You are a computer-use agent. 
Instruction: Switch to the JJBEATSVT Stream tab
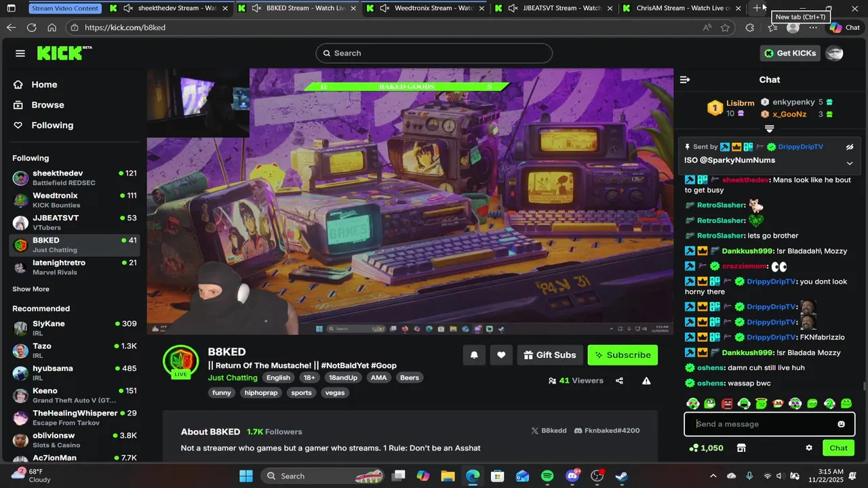pyautogui.click(x=553, y=8)
